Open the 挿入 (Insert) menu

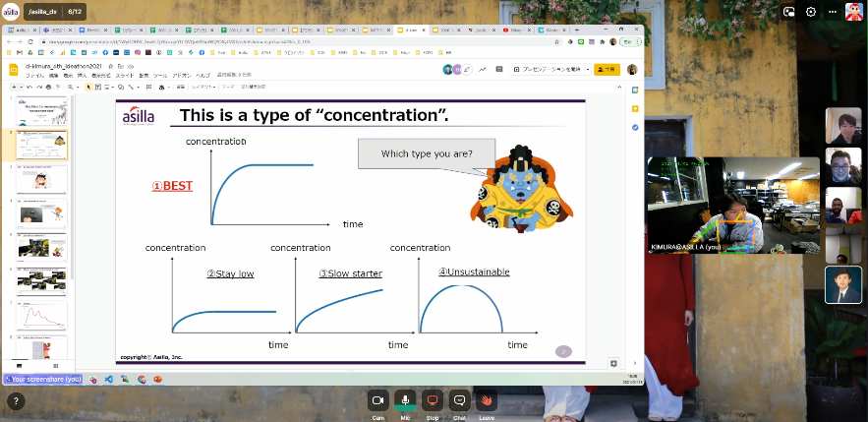coord(82,75)
